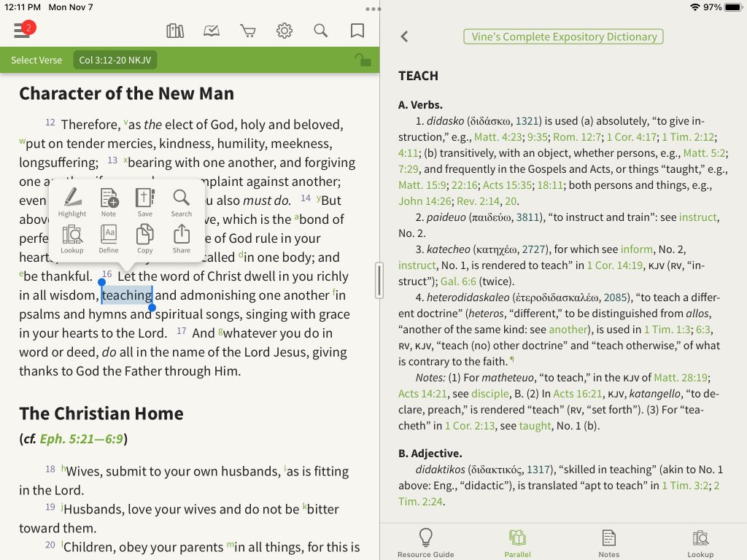Open the disciple cross-reference link
This screenshot has width=747, height=560.
tap(489, 393)
